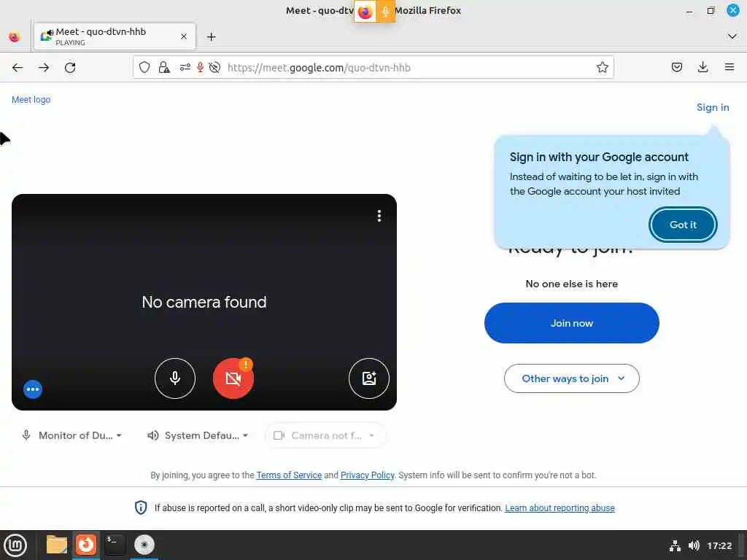Open the Privacy Policy link

(368, 475)
